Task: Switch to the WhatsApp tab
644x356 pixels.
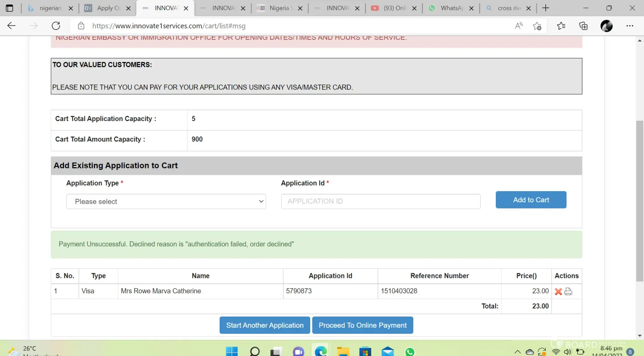Action: pos(451,8)
